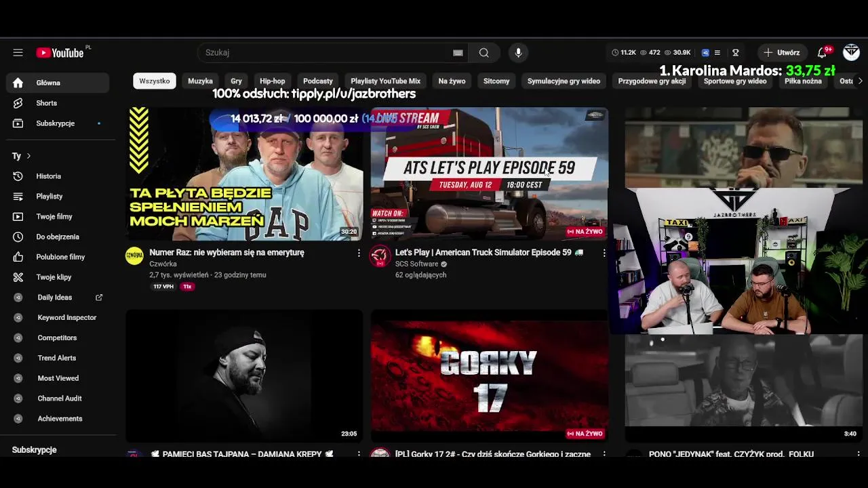Open Shorts from sidebar
Viewport: 868px width, 488px height.
pos(58,103)
